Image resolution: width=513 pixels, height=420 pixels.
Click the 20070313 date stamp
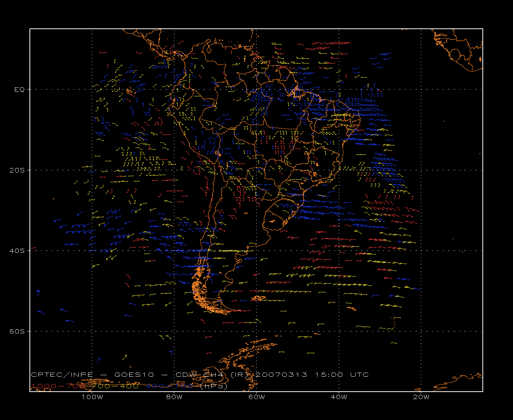click(282, 374)
